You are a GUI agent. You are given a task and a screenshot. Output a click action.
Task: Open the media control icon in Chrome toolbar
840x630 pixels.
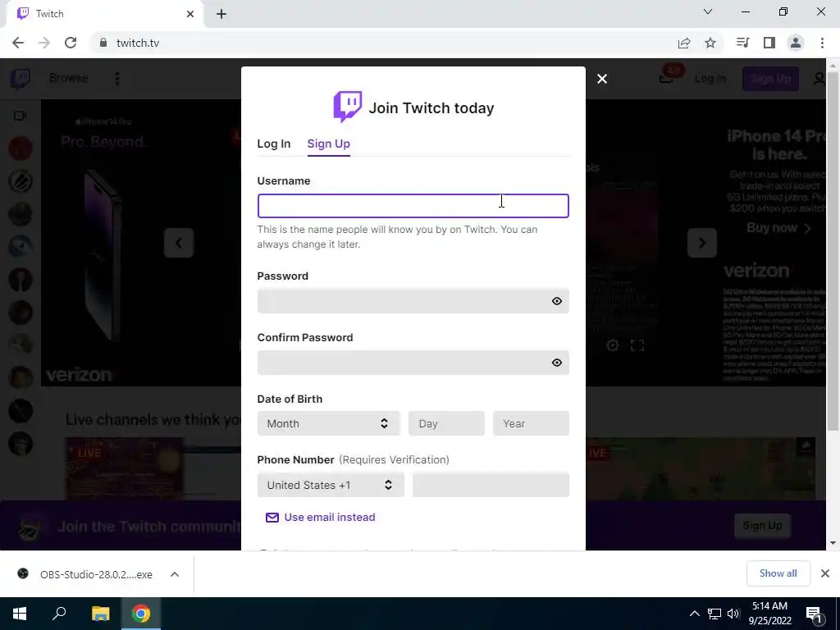(x=743, y=43)
